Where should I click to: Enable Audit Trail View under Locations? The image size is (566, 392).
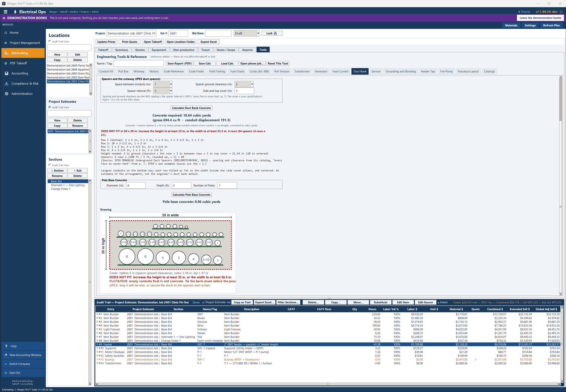50,42
